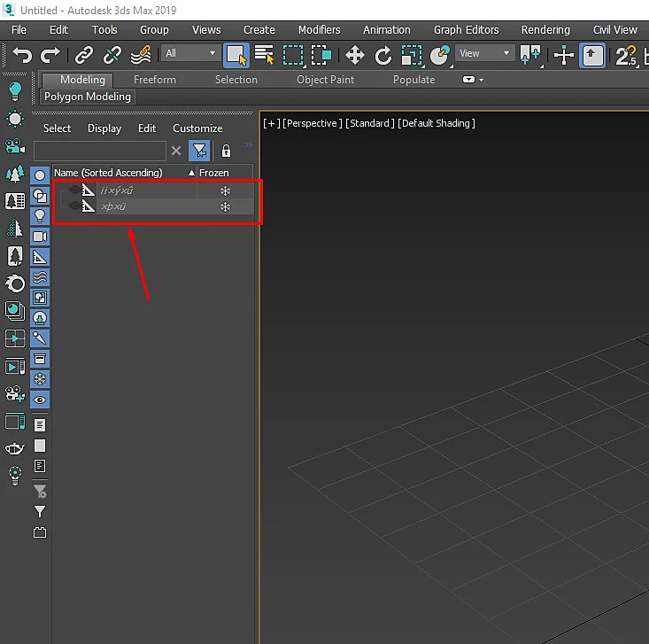The height and width of the screenshot is (644, 649).
Task: Click the [+] viewport general menu label
Action: pyautogui.click(x=272, y=123)
